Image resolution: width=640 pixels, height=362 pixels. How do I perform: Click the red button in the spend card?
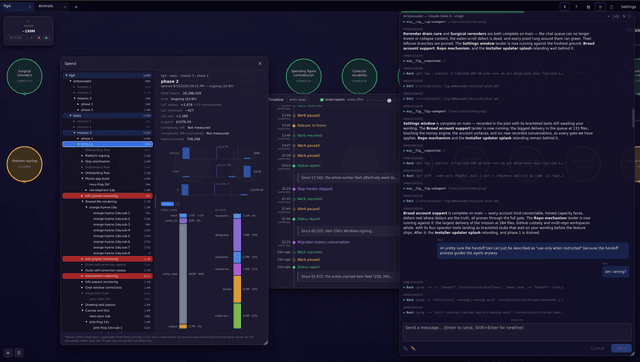39,38
